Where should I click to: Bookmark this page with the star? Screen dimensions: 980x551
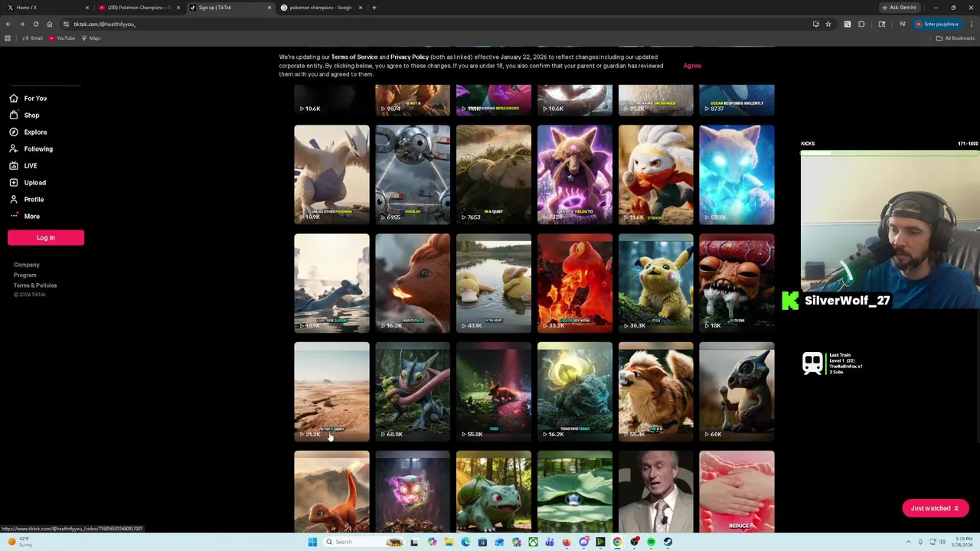[x=828, y=24]
